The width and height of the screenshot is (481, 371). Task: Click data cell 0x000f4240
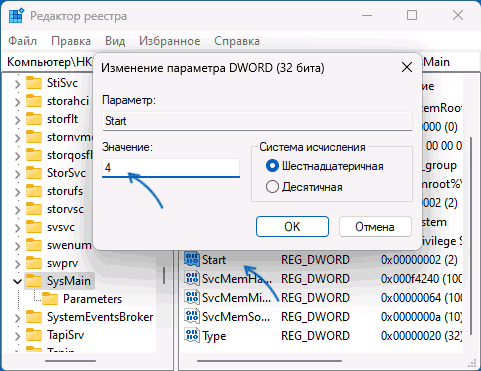point(421,279)
